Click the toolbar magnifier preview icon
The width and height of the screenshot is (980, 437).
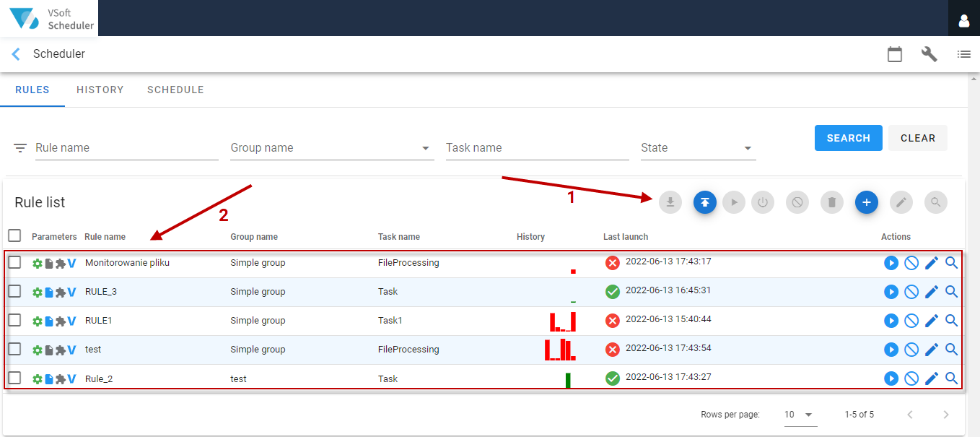[x=936, y=202]
